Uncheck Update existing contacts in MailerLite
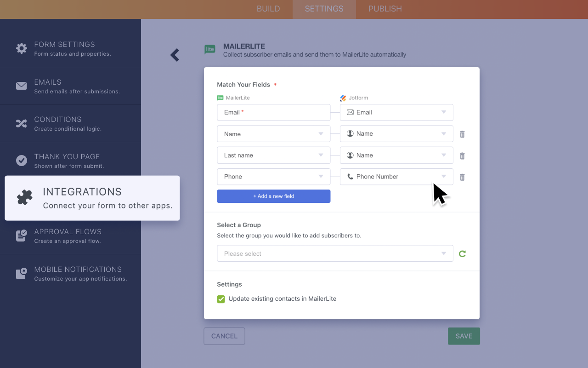The height and width of the screenshot is (368, 588). (220, 299)
